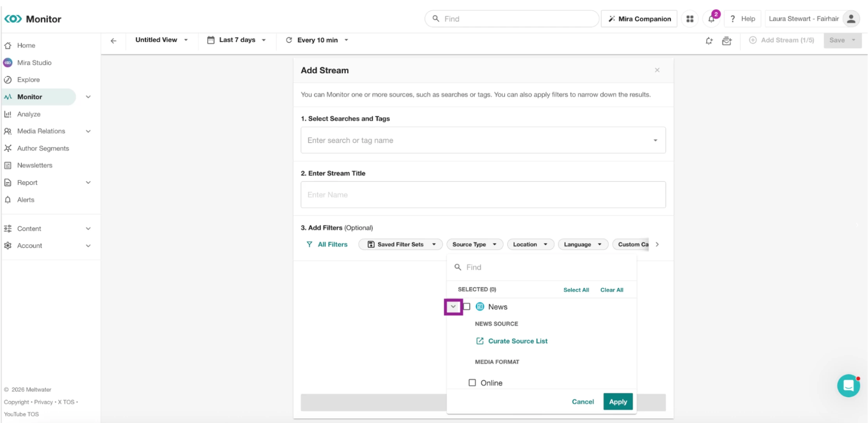868x423 pixels.
Task: Click Clear All link
Action: click(612, 290)
